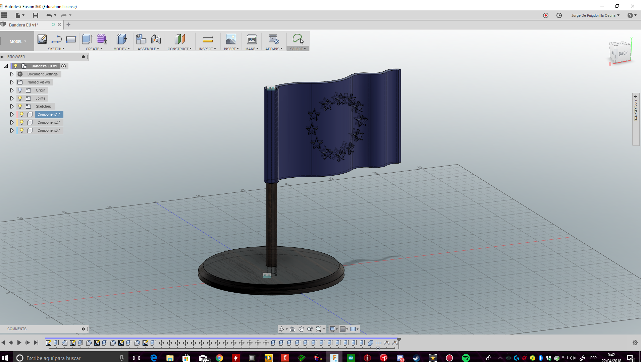Toggle visibility bulb of Component1:1
This screenshot has width=644, height=362.
click(x=22, y=114)
